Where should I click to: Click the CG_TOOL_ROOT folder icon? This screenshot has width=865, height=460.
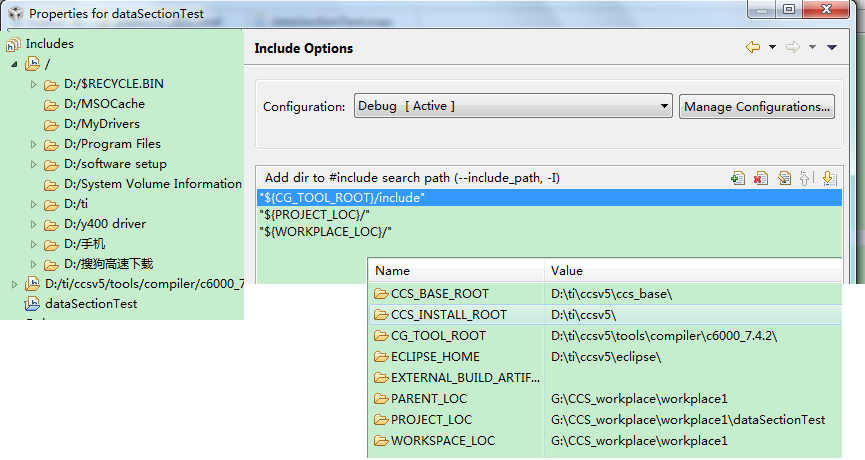381,335
